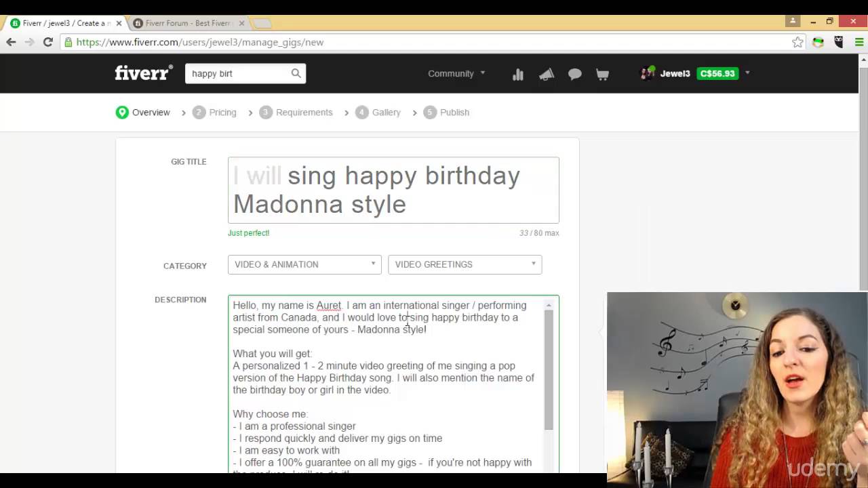
Task: Switch to the Fiverr Forum browser tab
Action: pyautogui.click(x=189, y=23)
